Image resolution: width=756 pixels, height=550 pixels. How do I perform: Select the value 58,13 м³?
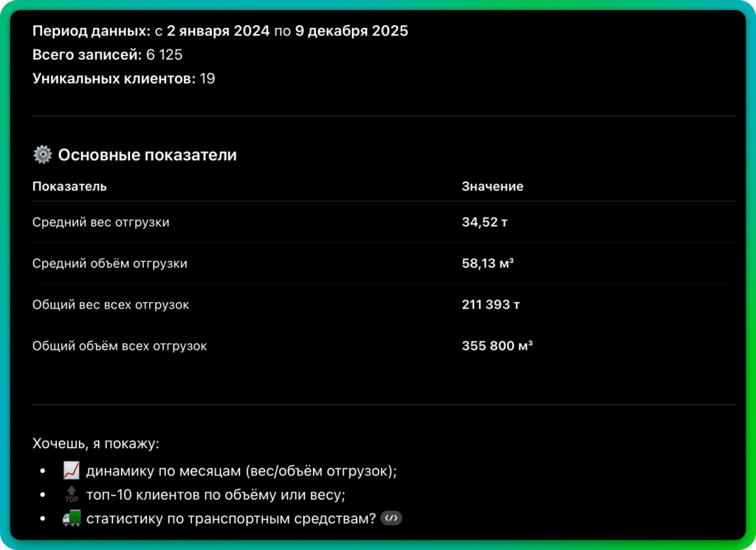[487, 264]
